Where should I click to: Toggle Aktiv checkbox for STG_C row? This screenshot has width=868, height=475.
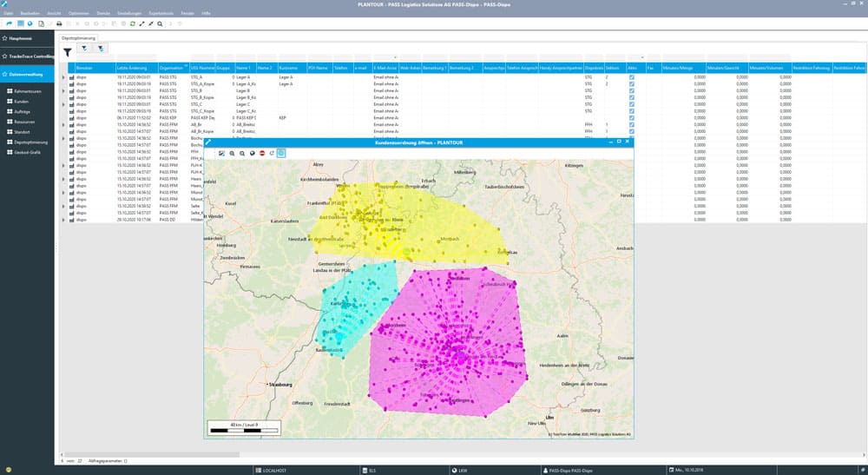click(632, 104)
